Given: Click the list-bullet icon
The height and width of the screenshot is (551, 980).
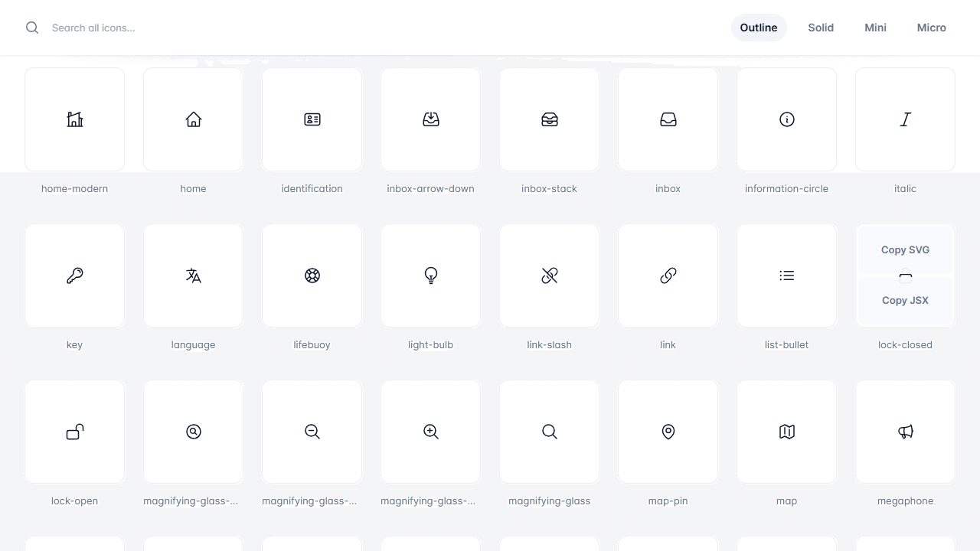Looking at the screenshot, I should (x=786, y=275).
